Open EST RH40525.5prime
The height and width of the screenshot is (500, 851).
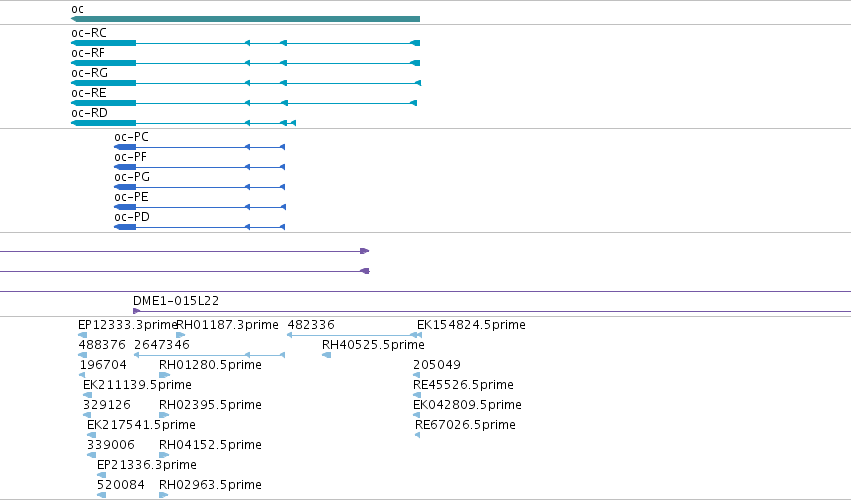[373, 345]
